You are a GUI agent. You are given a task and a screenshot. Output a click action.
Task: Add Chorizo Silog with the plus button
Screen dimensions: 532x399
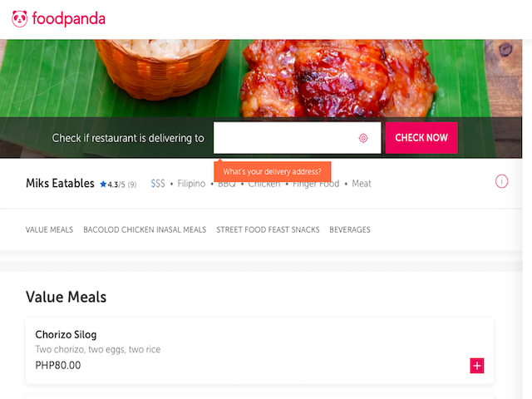tap(476, 366)
